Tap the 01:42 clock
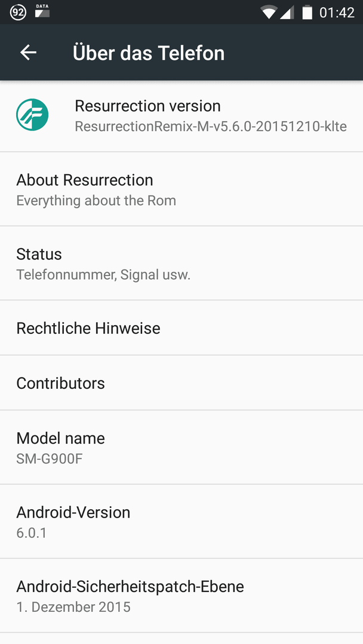 337,13
